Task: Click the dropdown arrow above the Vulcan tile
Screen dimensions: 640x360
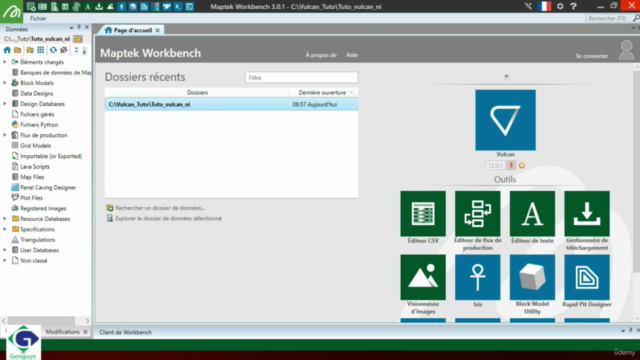Action: pos(506,76)
